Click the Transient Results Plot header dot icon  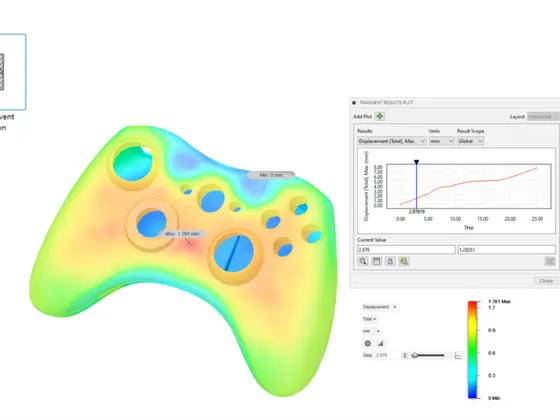click(354, 103)
